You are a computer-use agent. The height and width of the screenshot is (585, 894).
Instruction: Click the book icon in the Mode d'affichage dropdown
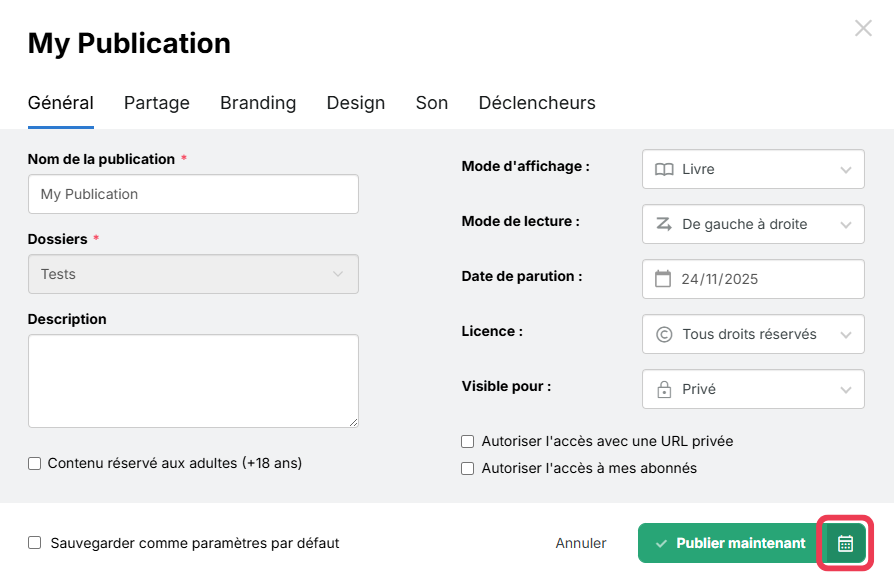[664, 169]
